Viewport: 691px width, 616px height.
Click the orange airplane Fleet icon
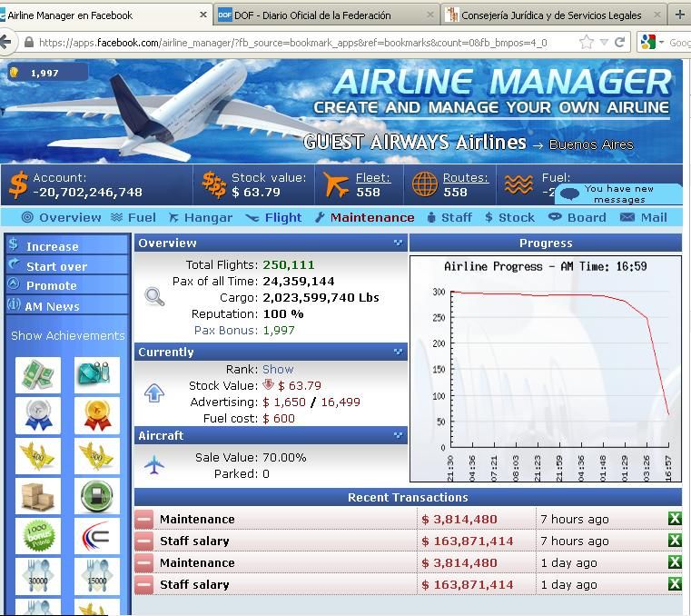336,184
